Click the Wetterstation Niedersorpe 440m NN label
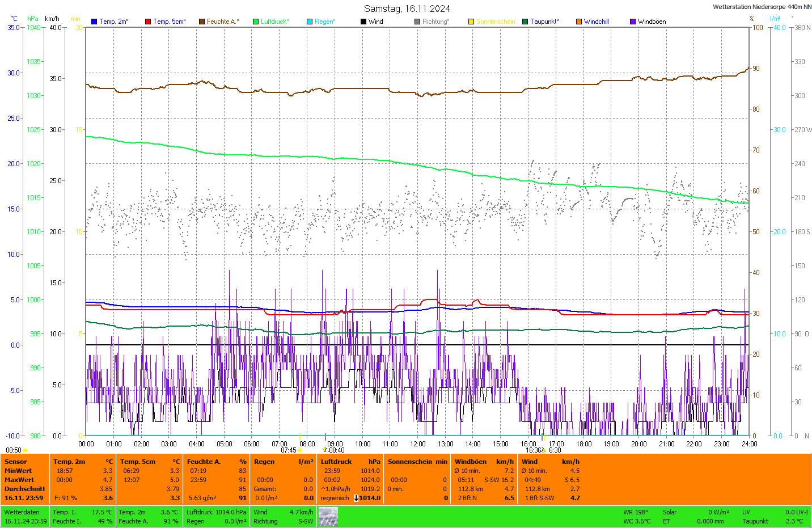 click(762, 7)
